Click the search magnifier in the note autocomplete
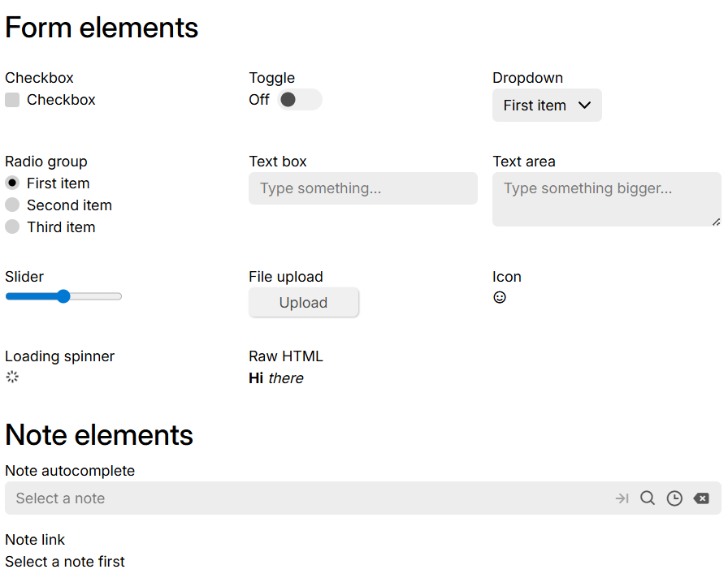 [648, 498]
